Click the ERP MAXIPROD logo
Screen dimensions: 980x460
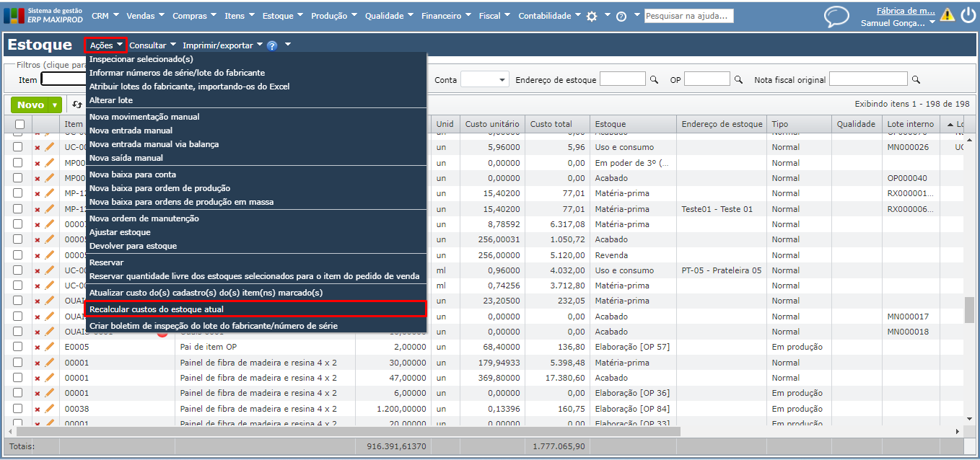coord(43,16)
